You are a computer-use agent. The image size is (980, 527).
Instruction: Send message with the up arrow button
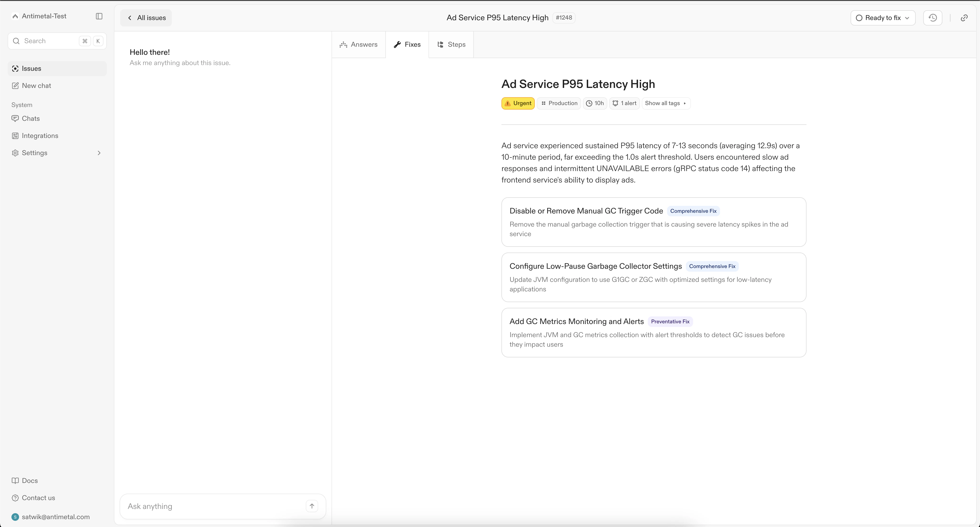point(311,506)
